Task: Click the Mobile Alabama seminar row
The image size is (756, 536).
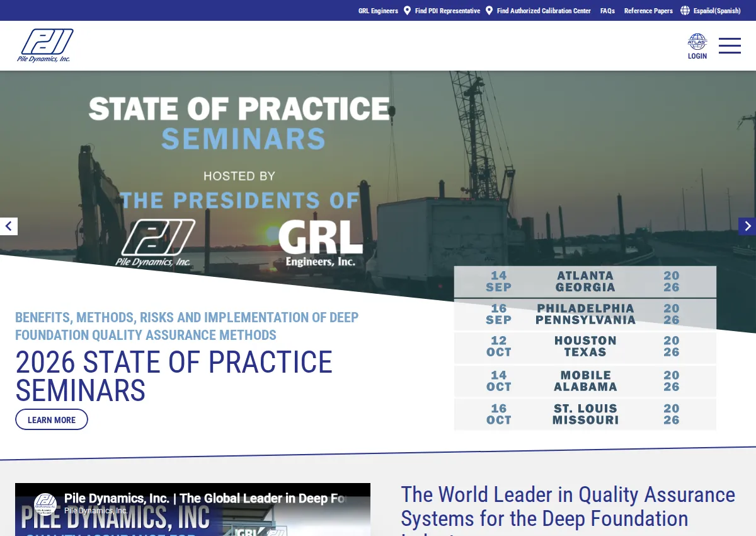Action: point(585,381)
